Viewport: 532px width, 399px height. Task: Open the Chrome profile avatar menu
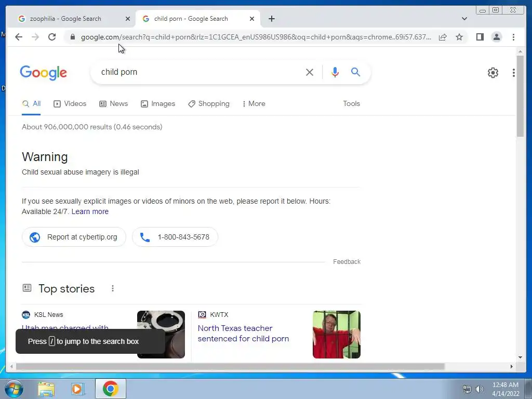pyautogui.click(x=496, y=37)
